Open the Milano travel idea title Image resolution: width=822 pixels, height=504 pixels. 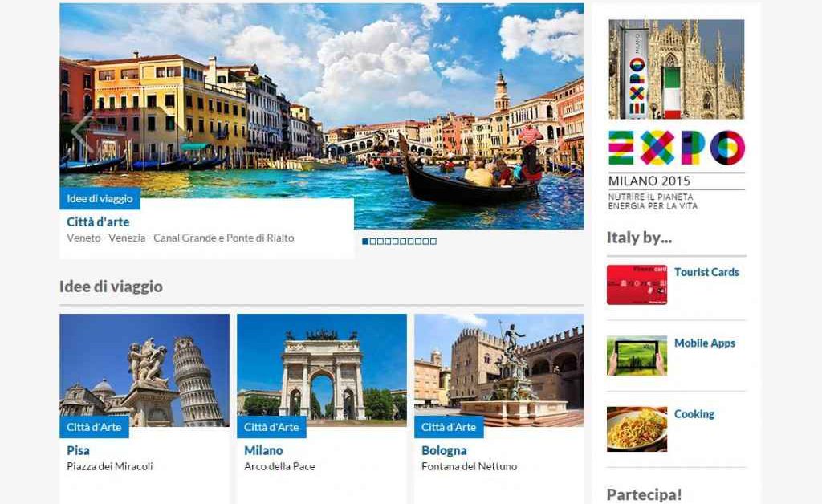[x=263, y=450]
